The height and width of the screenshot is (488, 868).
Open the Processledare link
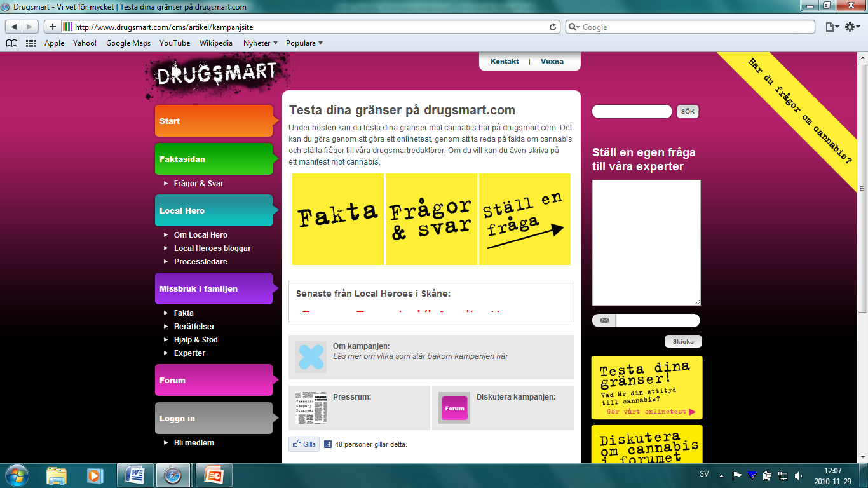(x=201, y=262)
